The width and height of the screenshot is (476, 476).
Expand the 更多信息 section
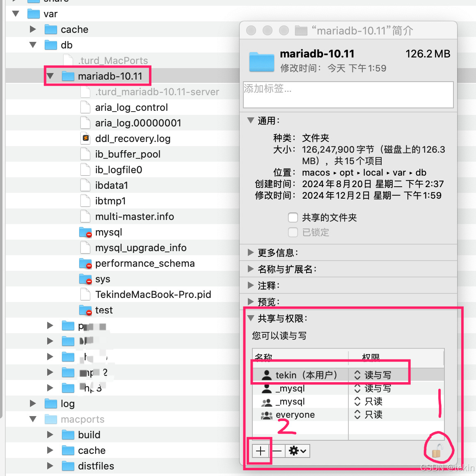251,252
